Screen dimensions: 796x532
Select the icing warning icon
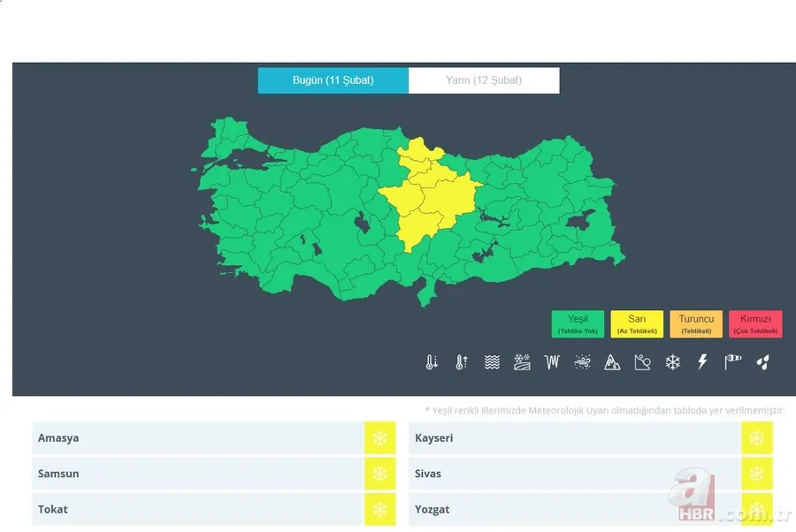(x=552, y=361)
